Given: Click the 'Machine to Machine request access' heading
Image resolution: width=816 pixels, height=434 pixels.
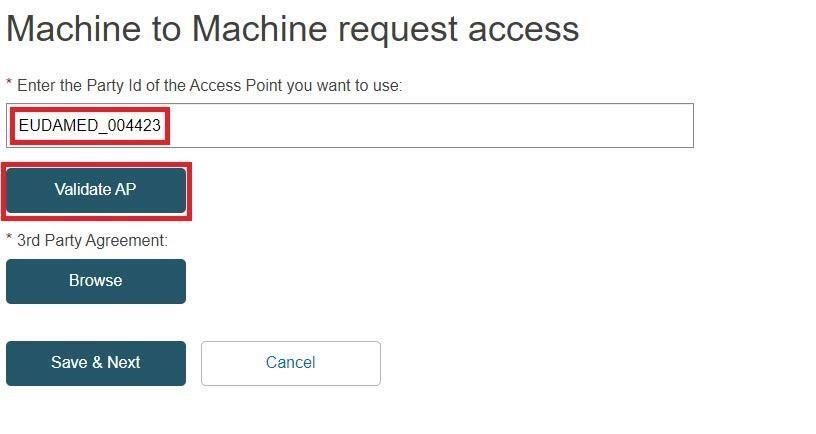Looking at the screenshot, I should (x=292, y=29).
